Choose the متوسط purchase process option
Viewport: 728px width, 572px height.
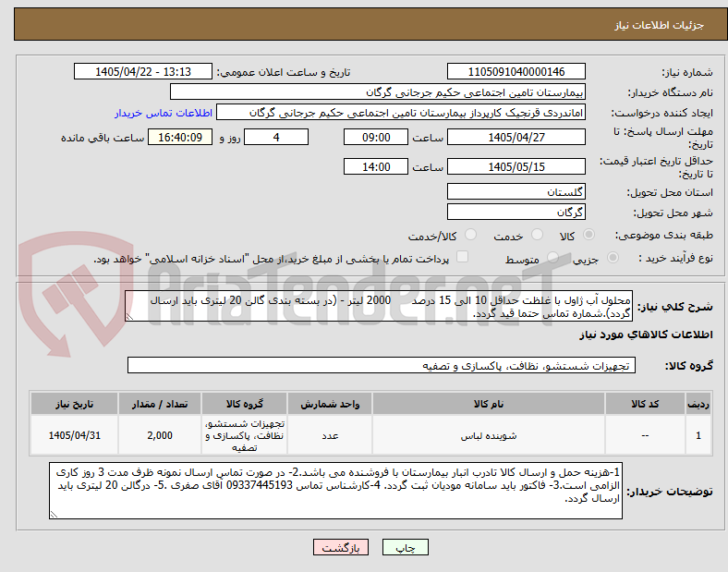(x=552, y=257)
